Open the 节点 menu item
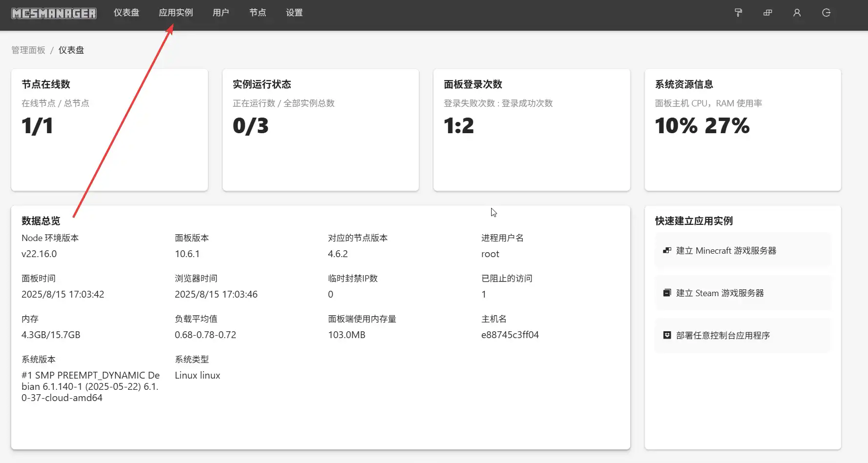 (x=257, y=13)
